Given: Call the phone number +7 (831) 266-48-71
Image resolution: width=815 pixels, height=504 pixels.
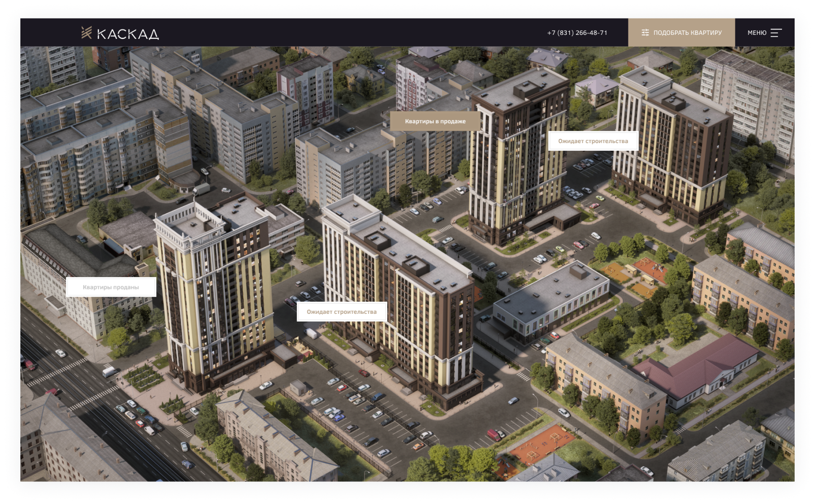Looking at the screenshot, I should [577, 33].
